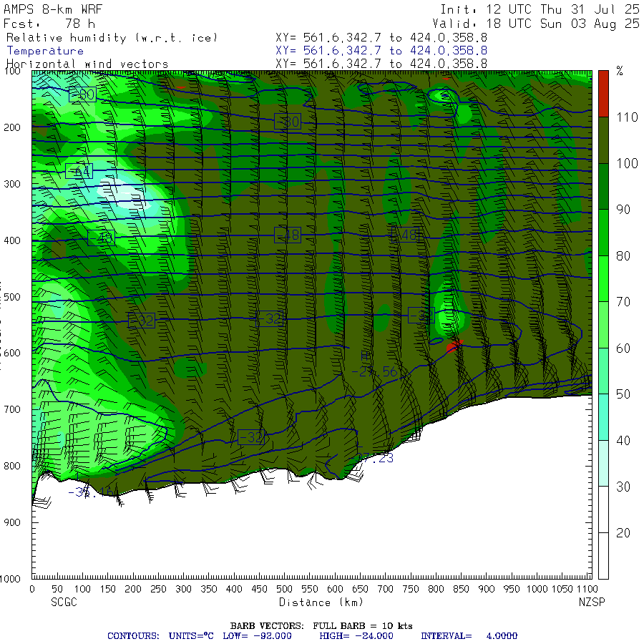Select the bright green 70–80% color bar segment
Screen dimensions: 644x644
603,278
